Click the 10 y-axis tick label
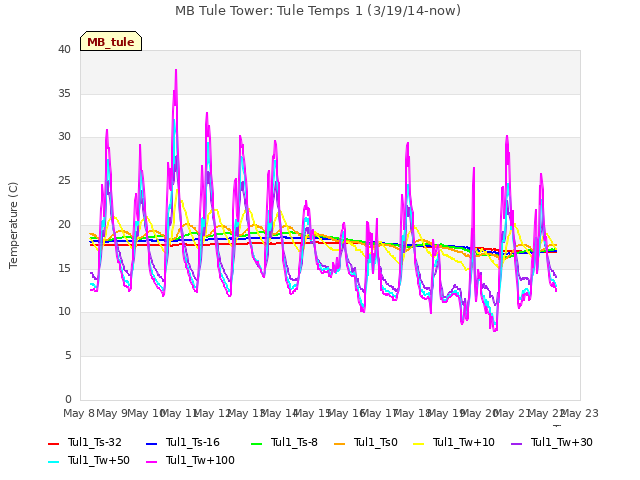This screenshot has width=640, height=480. point(64,312)
